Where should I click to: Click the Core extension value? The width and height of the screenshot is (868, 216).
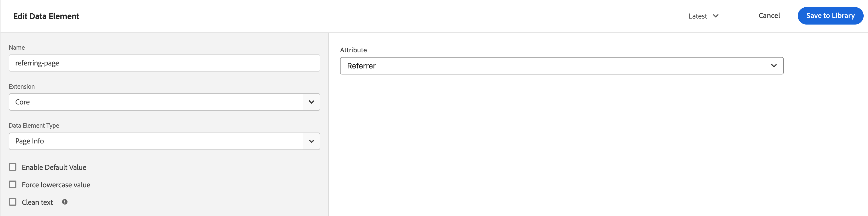click(22, 102)
